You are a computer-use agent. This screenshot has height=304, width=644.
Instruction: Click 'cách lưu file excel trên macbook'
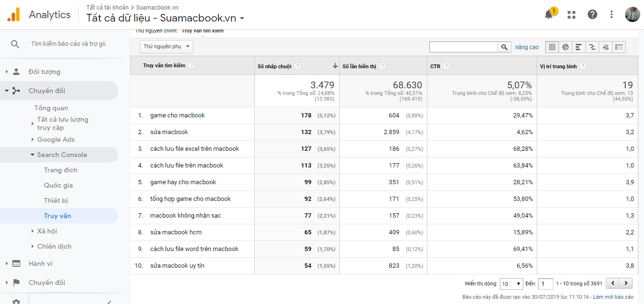pos(195,148)
